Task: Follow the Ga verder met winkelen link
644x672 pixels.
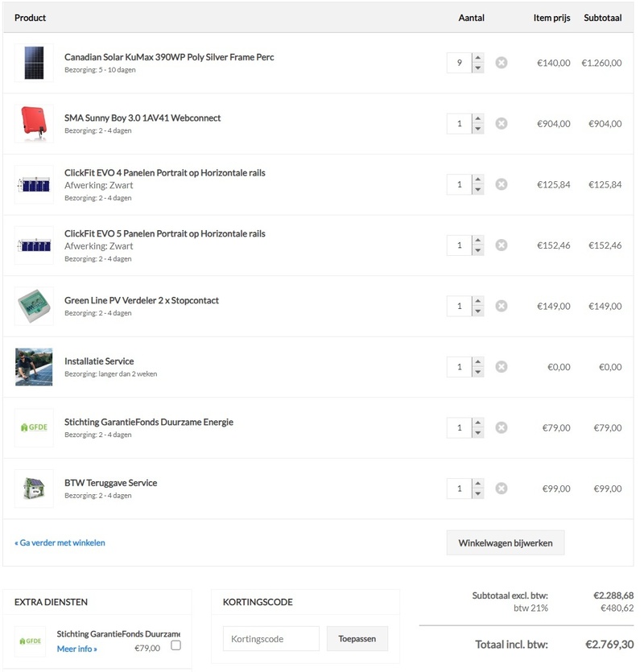Action: (x=60, y=543)
